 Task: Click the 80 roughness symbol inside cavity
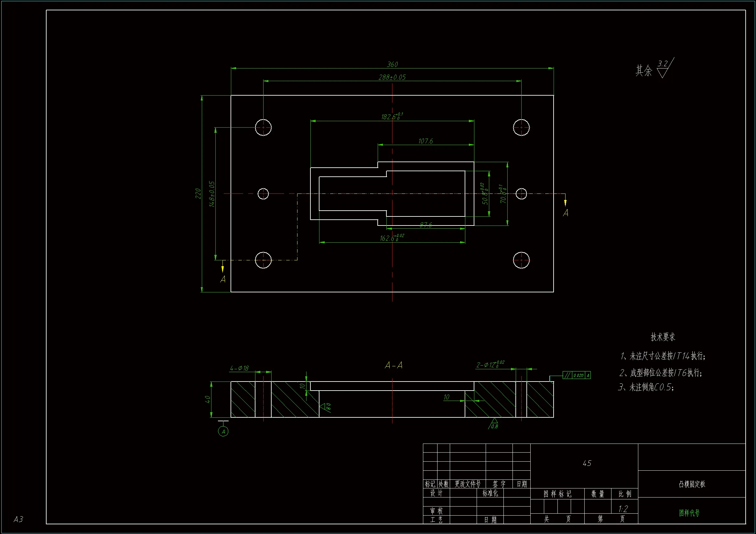[326, 407]
